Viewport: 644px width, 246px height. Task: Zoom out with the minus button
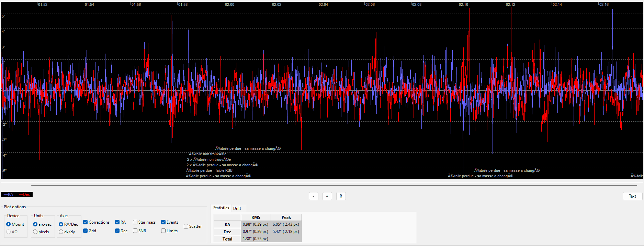pyautogui.click(x=313, y=196)
